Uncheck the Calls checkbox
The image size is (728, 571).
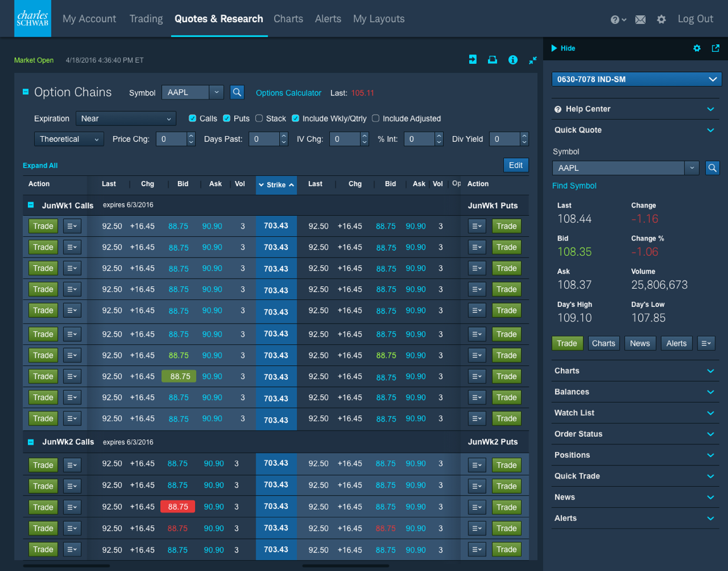point(192,118)
